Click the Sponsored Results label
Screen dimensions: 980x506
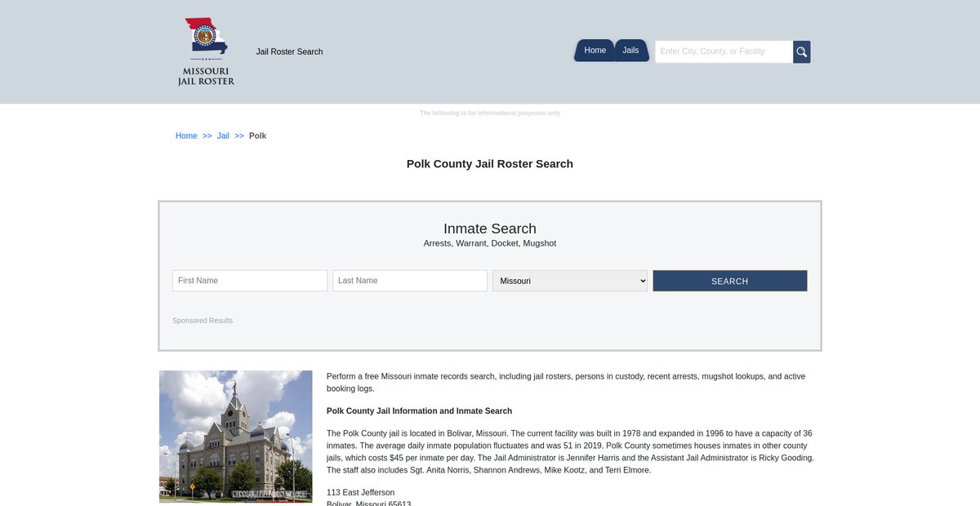(203, 321)
